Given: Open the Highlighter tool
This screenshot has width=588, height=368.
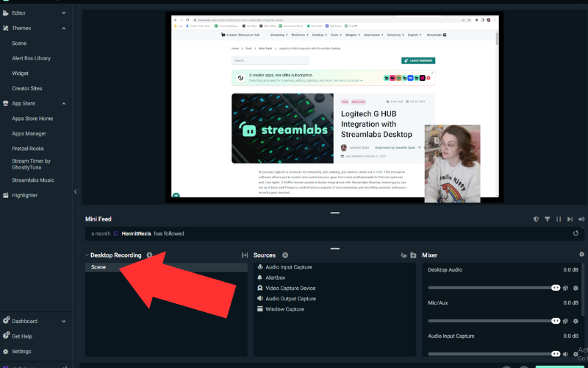Looking at the screenshot, I should 25,195.
